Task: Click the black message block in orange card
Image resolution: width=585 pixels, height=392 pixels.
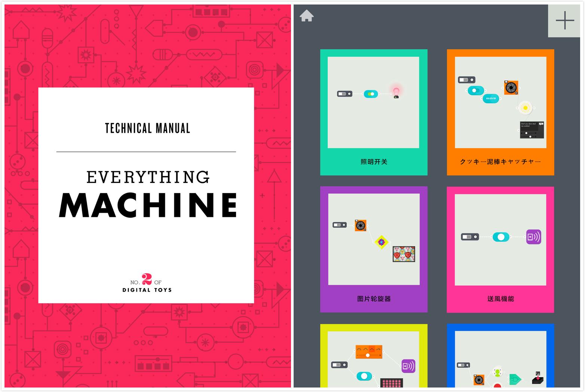Action: click(x=532, y=130)
